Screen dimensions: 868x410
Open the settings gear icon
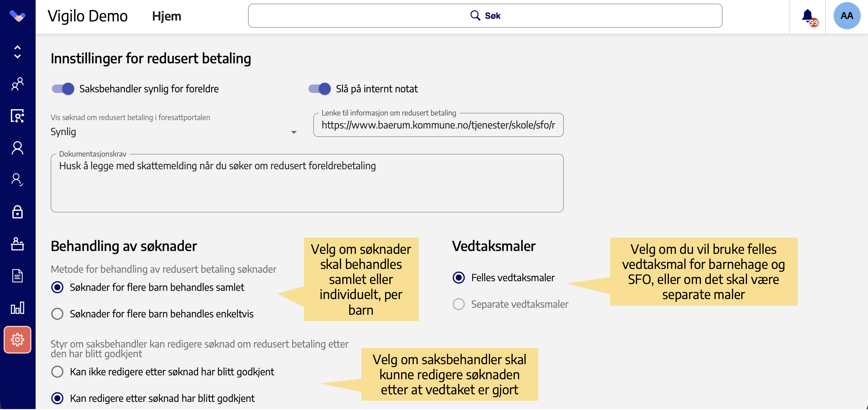pyautogui.click(x=17, y=339)
